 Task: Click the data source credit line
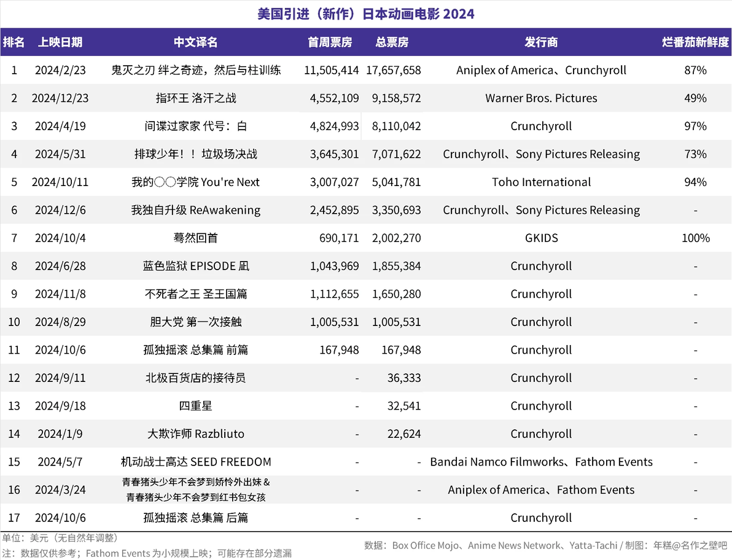click(545, 545)
